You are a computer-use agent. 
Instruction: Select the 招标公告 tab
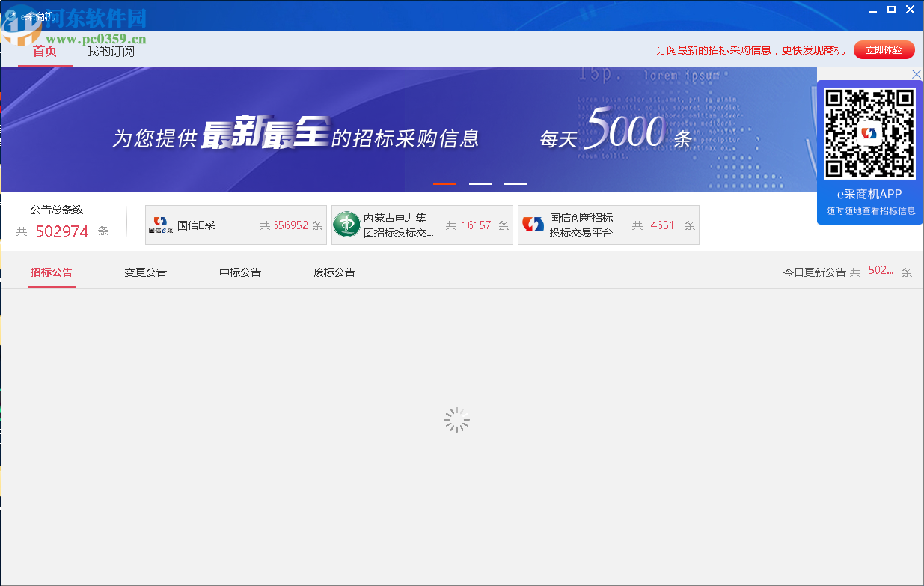(x=52, y=272)
